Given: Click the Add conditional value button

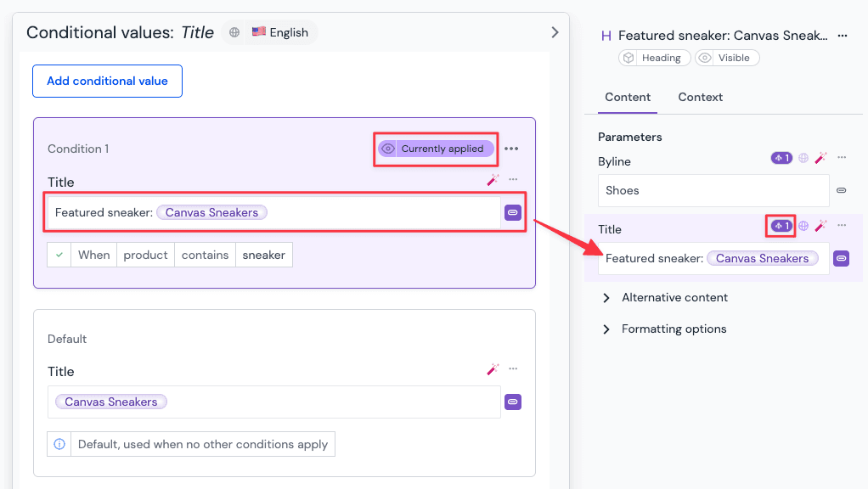Looking at the screenshot, I should 107,81.
